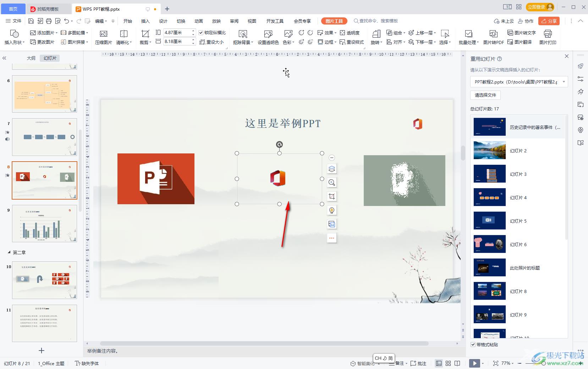Open the 找稻壳模板 tab
The image size is (588, 369).
point(48,9)
